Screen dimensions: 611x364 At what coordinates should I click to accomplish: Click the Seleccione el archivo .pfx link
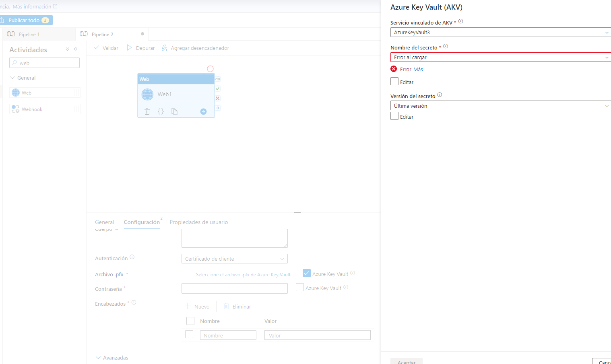tap(244, 274)
